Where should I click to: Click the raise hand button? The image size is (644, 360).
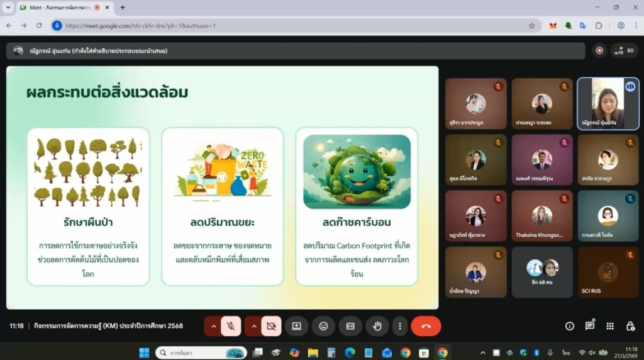(377, 326)
